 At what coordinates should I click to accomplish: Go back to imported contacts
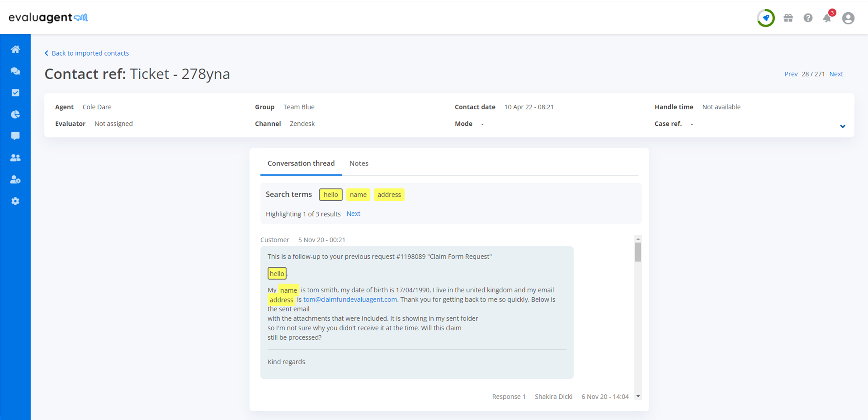pyautogui.click(x=87, y=53)
